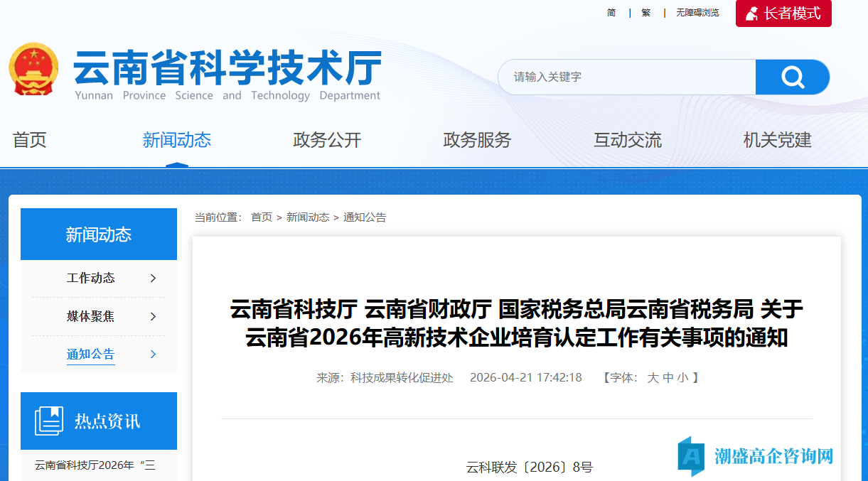868x481 pixels.
Task: Click the article title heading
Action: pos(517,323)
